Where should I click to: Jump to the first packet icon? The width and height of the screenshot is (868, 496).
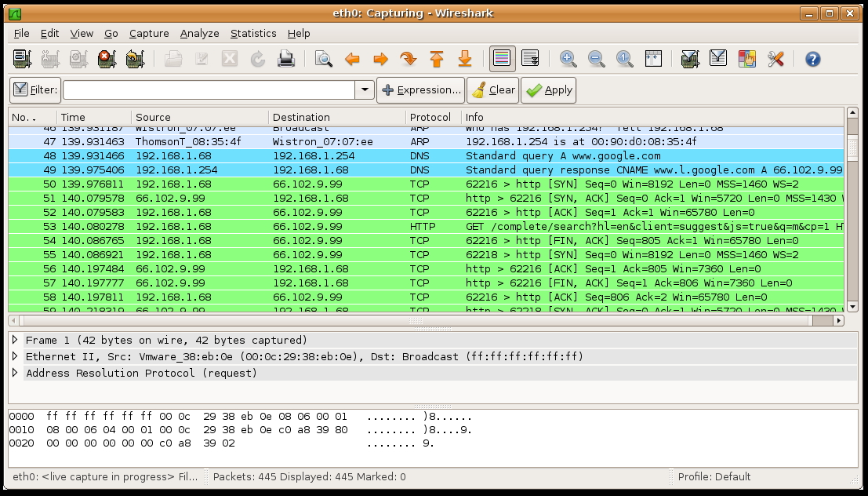tap(437, 59)
